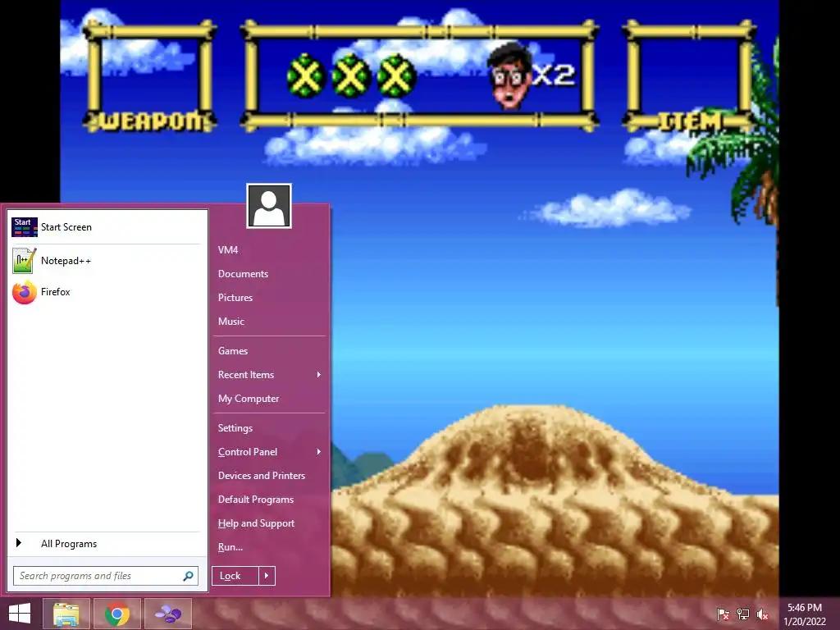The image size is (840, 630).
Task: Open File Explorer from taskbar
Action: 66,614
